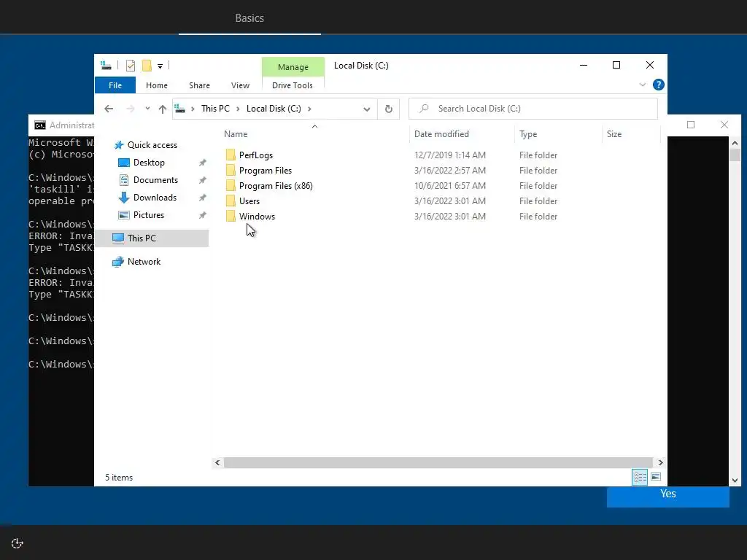Expand chevron before This PC breadcrumb
The image size is (747, 560).
pos(193,109)
